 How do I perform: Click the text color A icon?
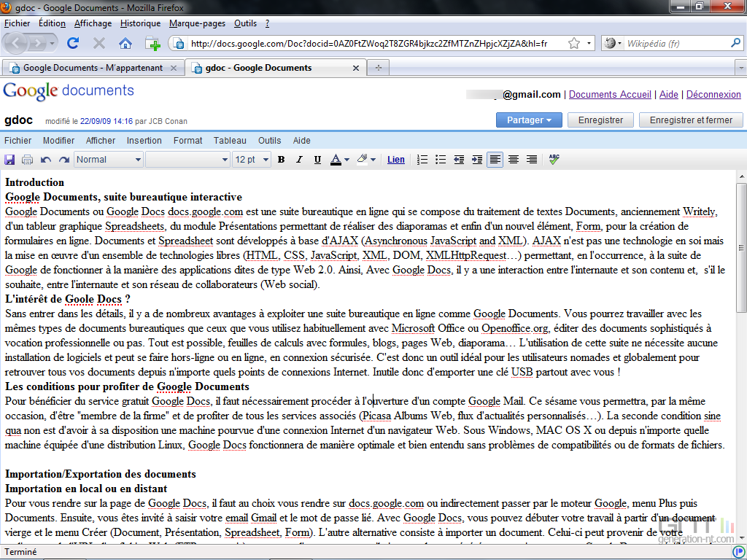point(336,160)
